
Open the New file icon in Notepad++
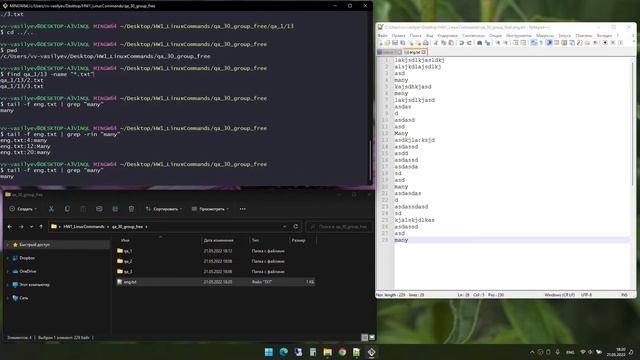click(380, 42)
